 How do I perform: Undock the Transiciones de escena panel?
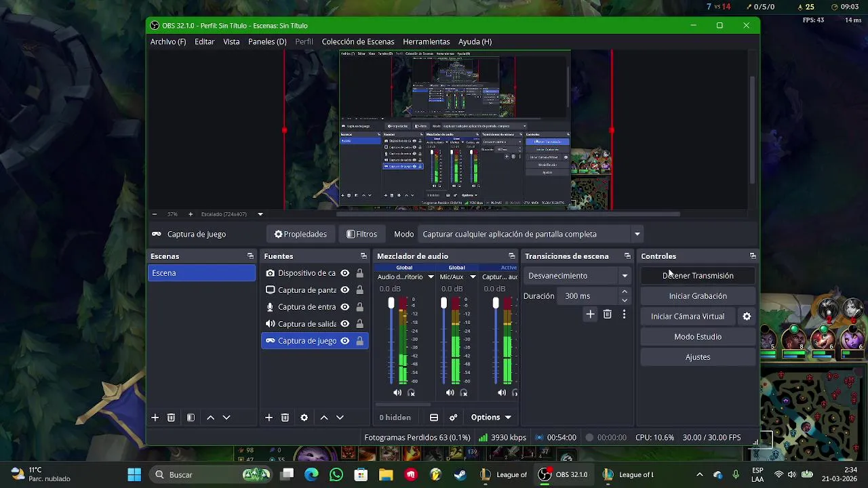pos(627,256)
